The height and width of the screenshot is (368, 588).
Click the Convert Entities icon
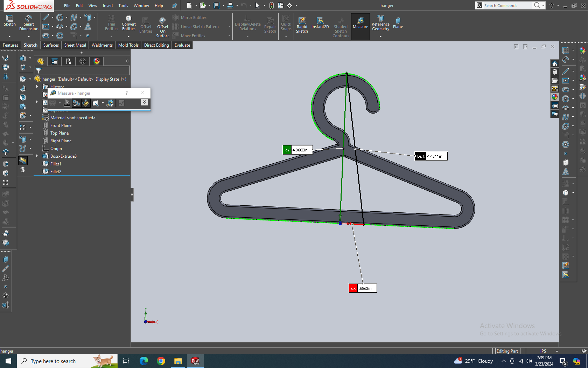pyautogui.click(x=129, y=23)
